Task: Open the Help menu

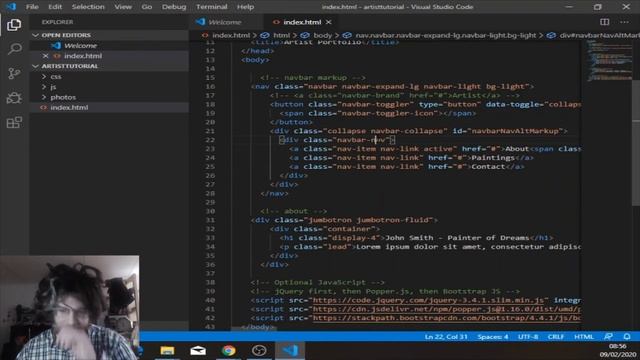Action: [245, 7]
